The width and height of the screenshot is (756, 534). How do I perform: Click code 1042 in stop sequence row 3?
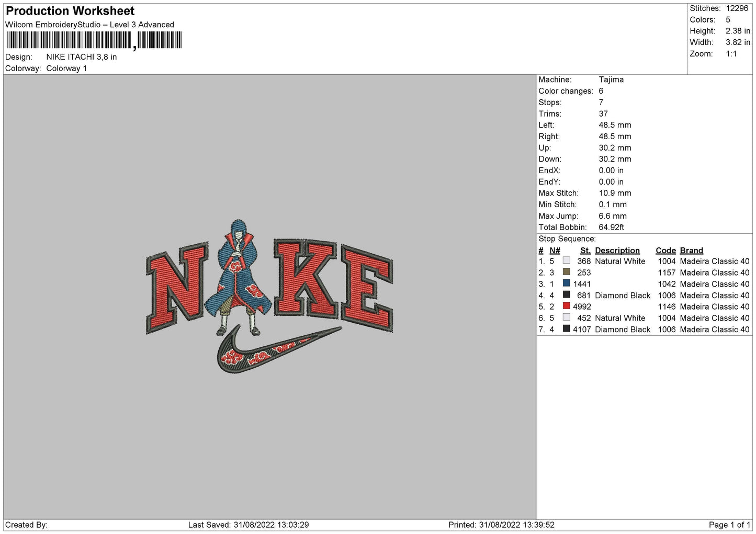click(667, 284)
